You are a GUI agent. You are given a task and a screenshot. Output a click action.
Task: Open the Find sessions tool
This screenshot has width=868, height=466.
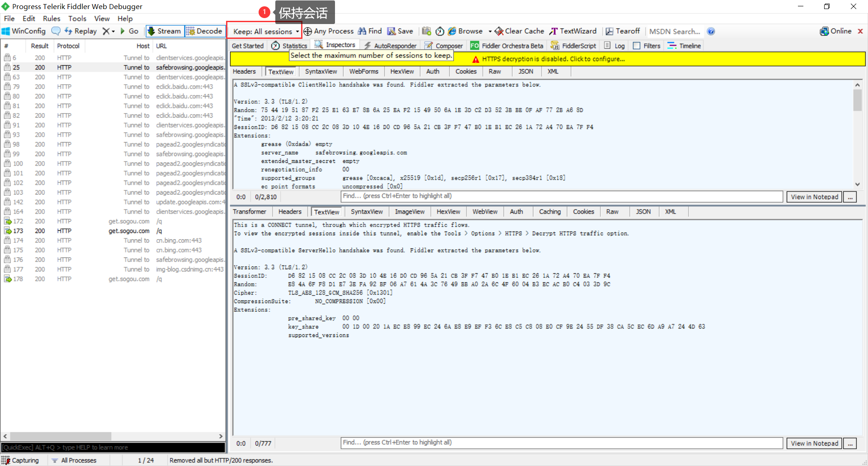pyautogui.click(x=370, y=31)
